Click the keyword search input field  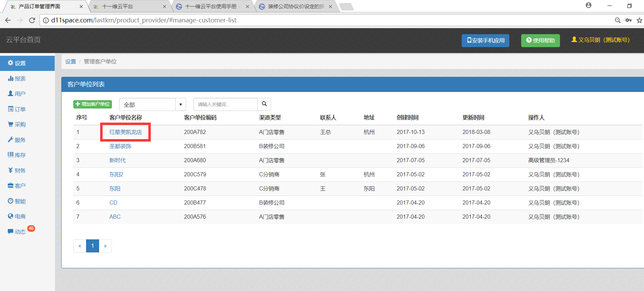tap(225, 104)
